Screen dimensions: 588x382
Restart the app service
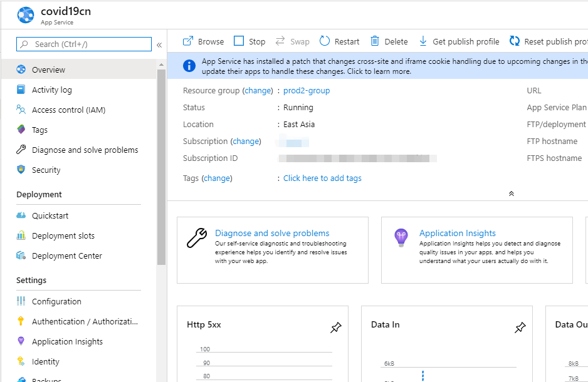pyautogui.click(x=339, y=41)
